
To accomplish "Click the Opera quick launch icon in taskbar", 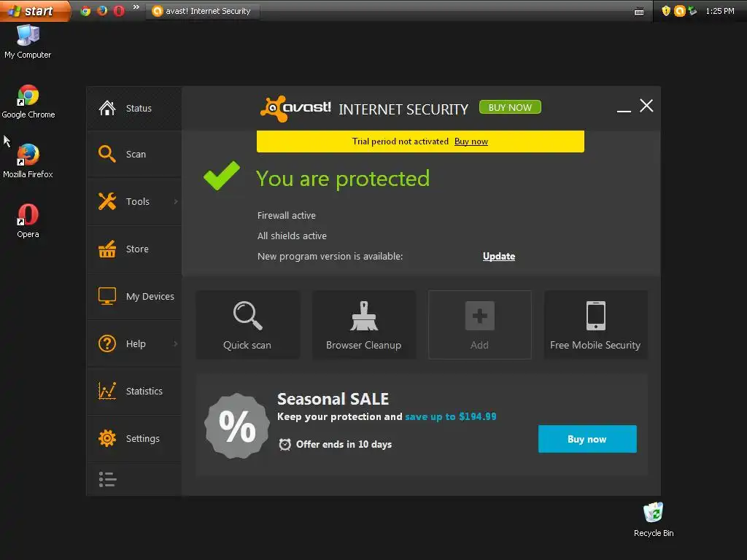I will [x=119, y=11].
